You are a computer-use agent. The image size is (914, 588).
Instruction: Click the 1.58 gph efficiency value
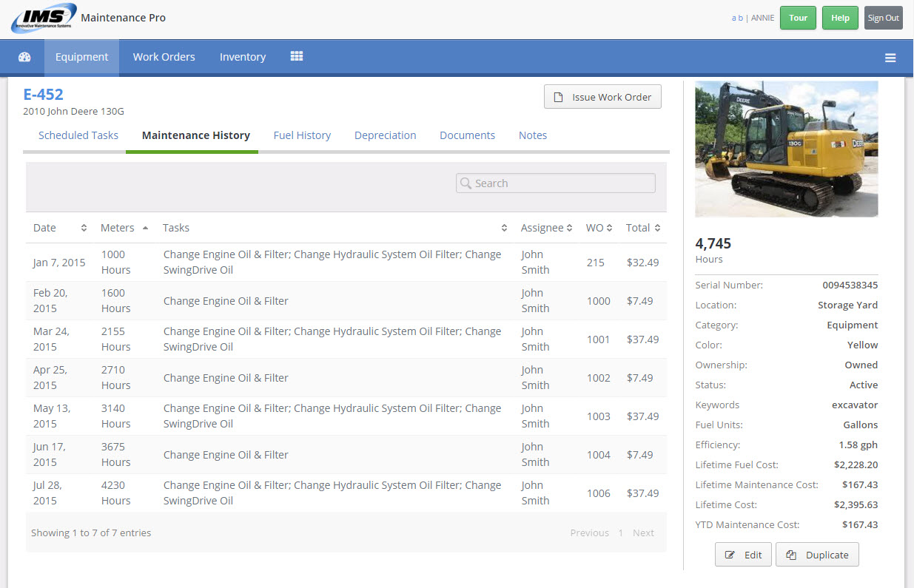click(858, 445)
